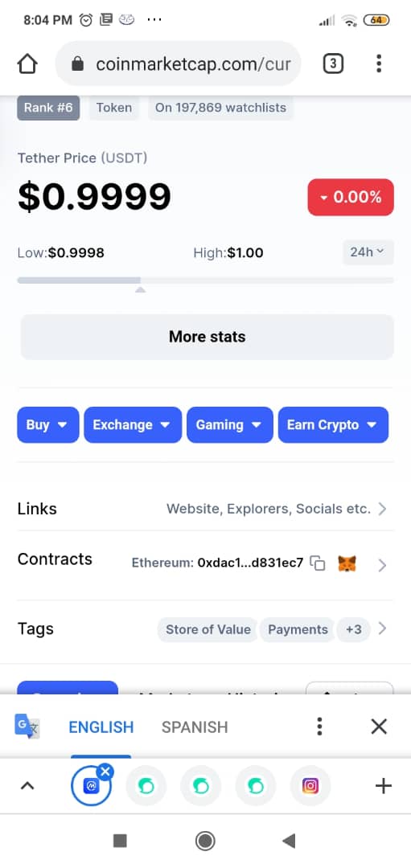The height and width of the screenshot is (868, 411).
Task: Open the tab switcher showing 3 tabs
Action: coord(333,64)
